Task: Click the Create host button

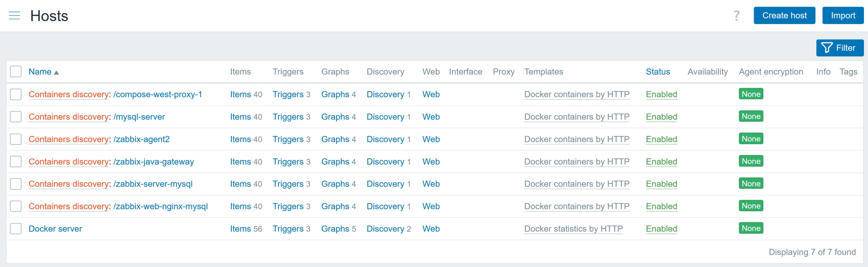Action: coord(784,16)
